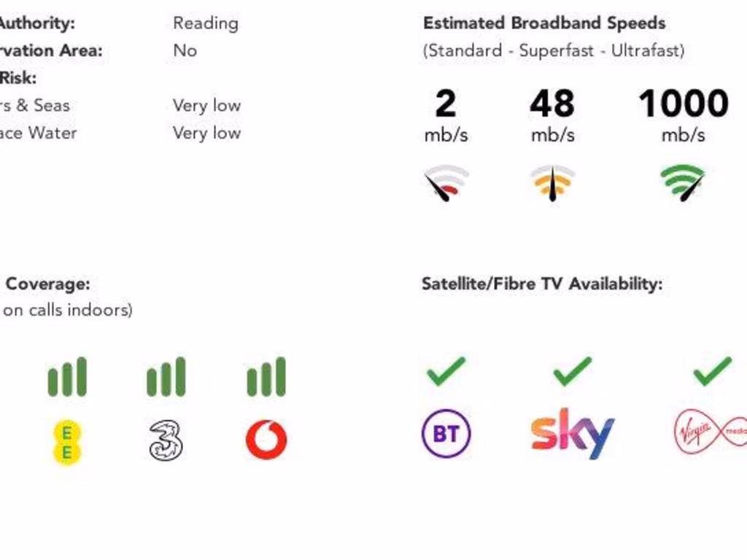Click the signal bars above EE
The image size is (747, 560).
tap(67, 377)
